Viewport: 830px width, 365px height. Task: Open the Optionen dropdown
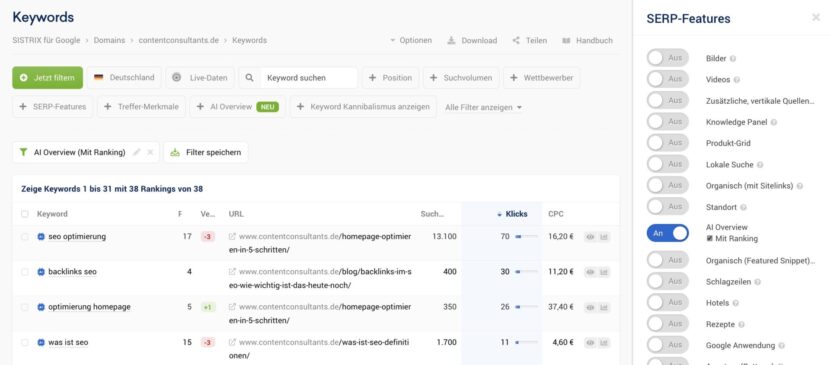point(411,40)
